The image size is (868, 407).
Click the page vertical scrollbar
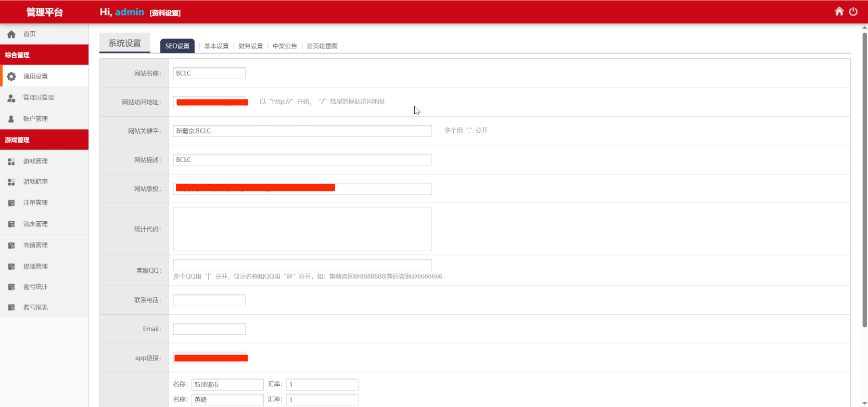point(864,180)
